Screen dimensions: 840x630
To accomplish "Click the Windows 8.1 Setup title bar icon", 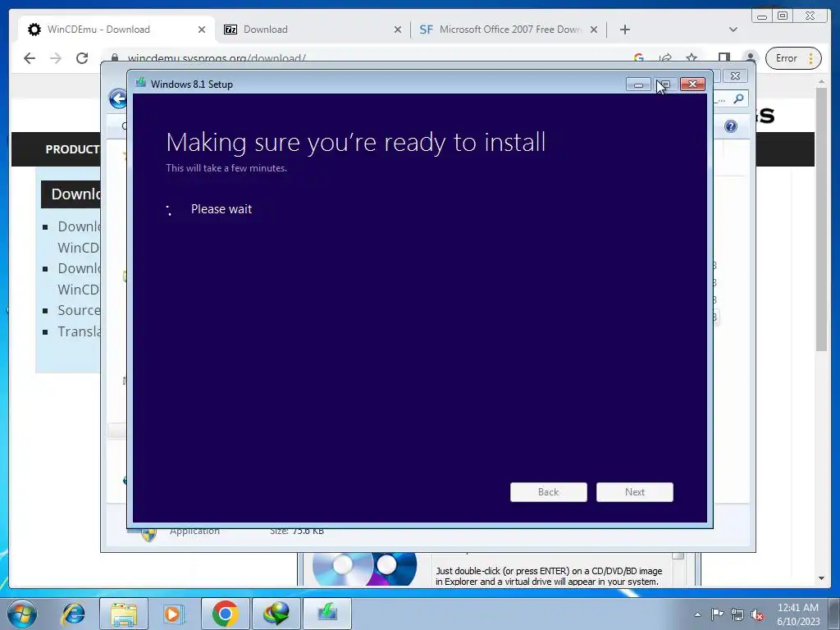I will click(141, 83).
